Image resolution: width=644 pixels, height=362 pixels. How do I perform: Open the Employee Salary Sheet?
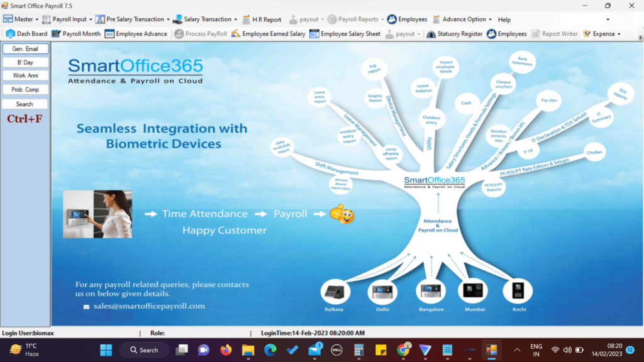pos(345,34)
